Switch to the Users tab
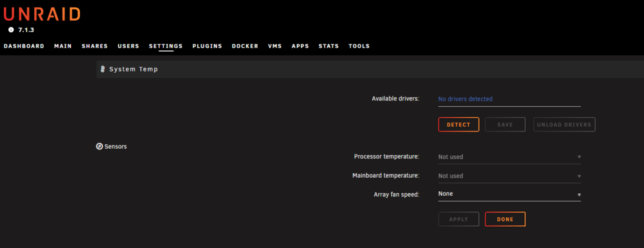This screenshot has width=644, height=248. point(128,46)
